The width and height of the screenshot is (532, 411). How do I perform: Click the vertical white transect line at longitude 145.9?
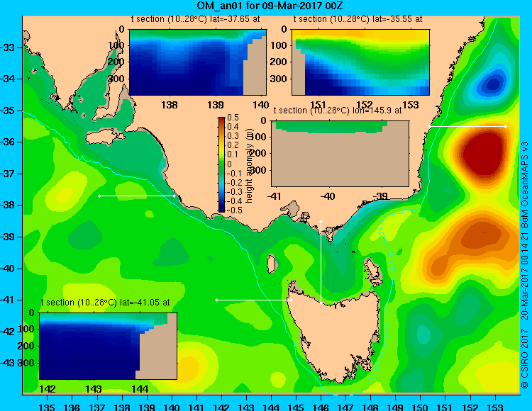(x=321, y=262)
